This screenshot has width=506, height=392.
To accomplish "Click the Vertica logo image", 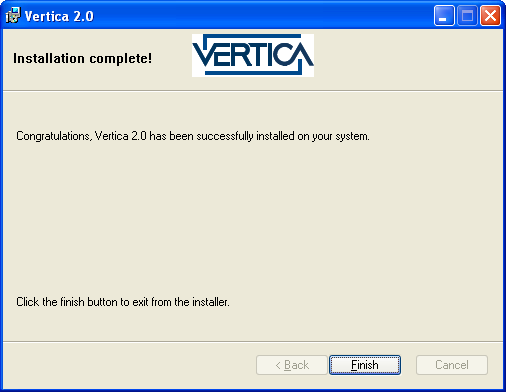I will click(253, 55).
